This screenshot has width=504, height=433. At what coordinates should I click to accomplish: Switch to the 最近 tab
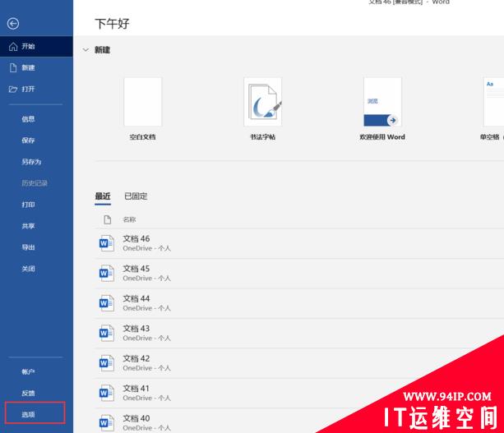[103, 196]
